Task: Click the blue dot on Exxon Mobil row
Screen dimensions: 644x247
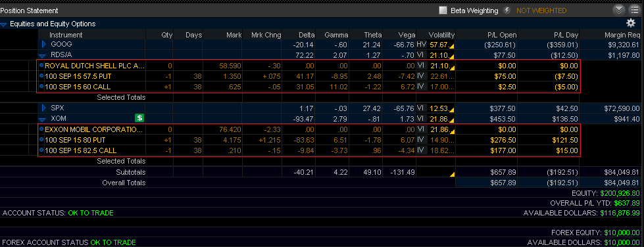Action: [41, 129]
